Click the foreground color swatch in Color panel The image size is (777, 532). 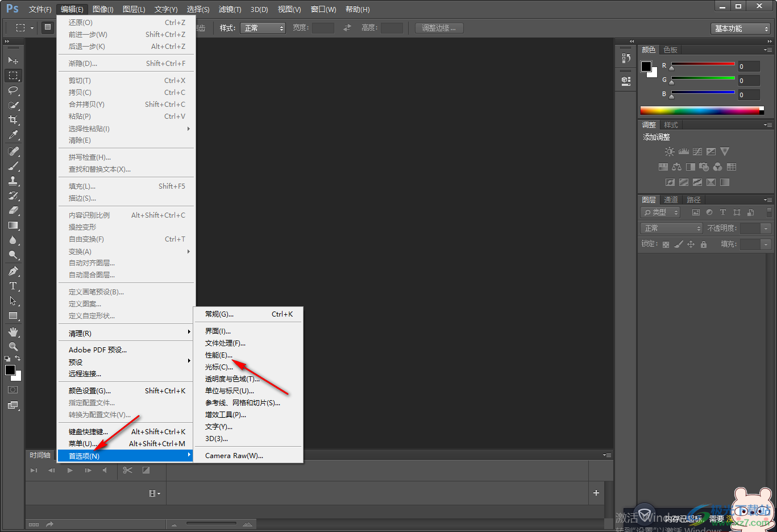point(646,66)
